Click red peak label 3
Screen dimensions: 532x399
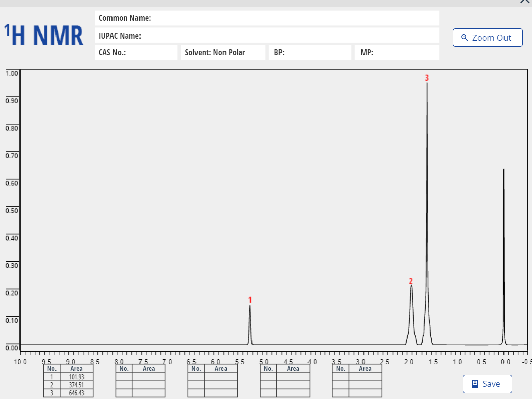pos(427,78)
